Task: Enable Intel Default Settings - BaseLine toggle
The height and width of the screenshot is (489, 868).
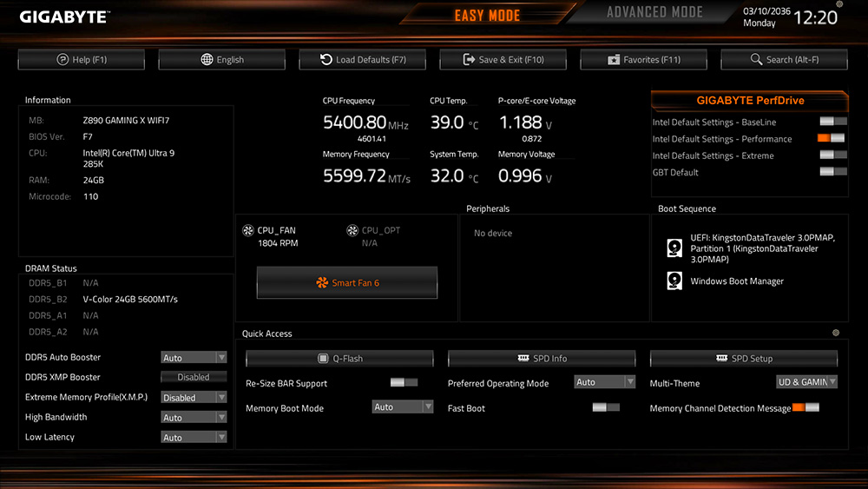Action: click(832, 122)
